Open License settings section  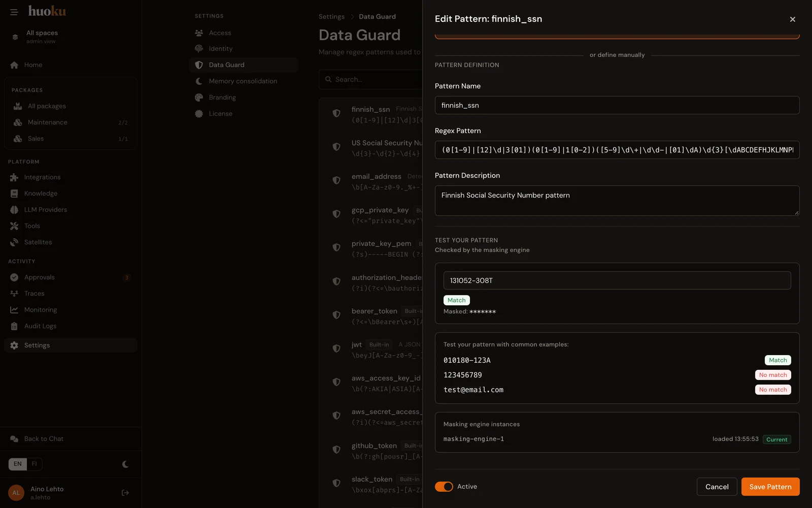pyautogui.click(x=244, y=114)
